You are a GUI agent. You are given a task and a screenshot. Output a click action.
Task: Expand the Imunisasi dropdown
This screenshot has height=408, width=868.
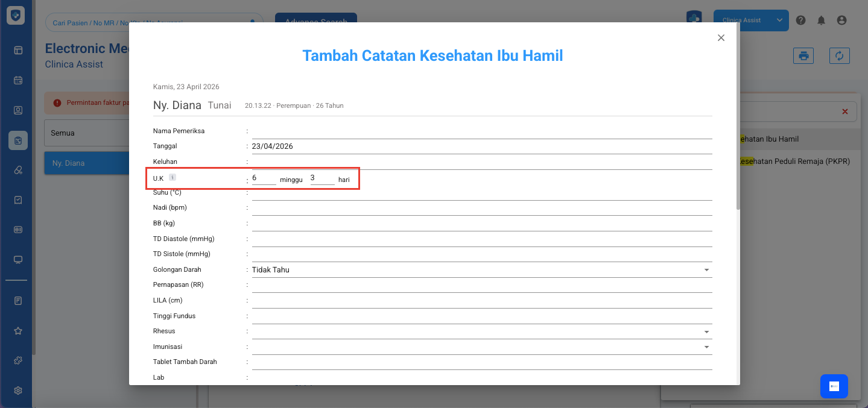[706, 347]
